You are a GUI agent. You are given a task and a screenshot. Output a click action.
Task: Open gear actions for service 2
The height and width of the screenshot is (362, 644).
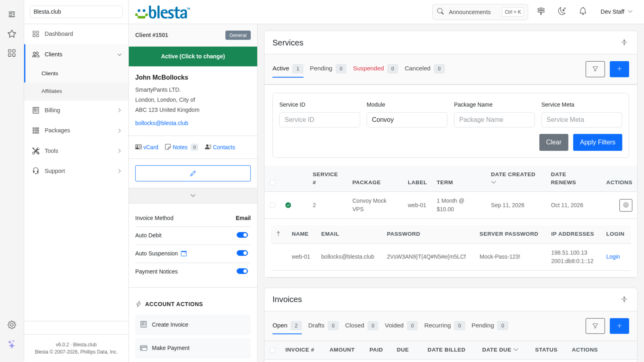pos(626,205)
